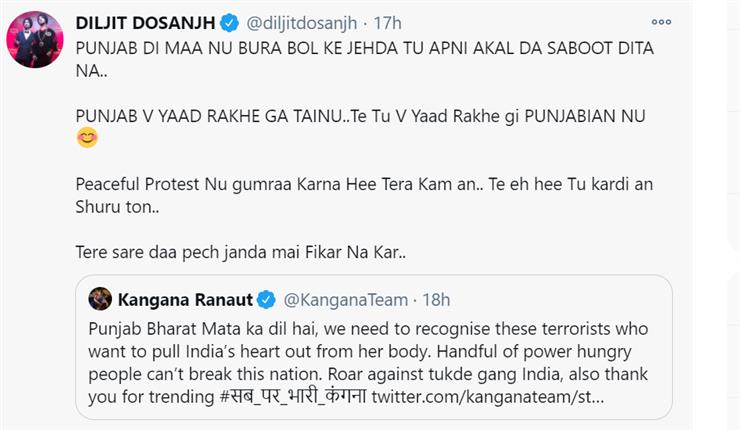
Task: Click the smiling emoji in the tweet
Action: click(x=87, y=138)
